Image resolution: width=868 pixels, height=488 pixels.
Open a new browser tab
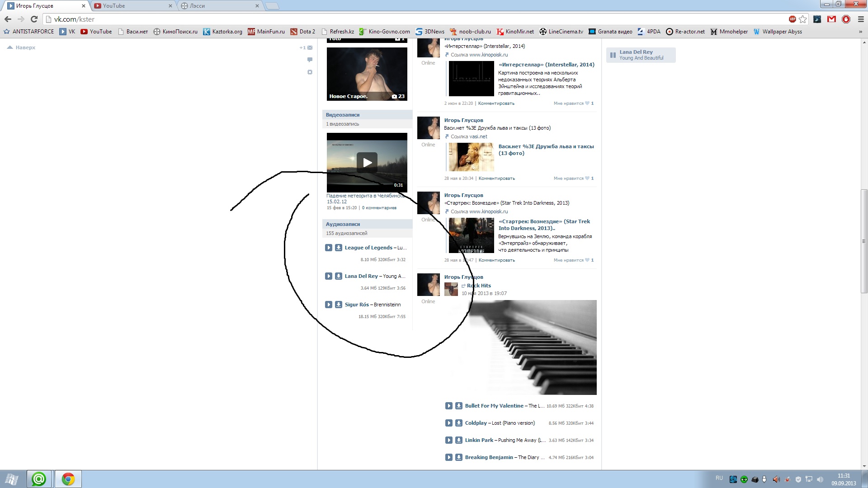[272, 6]
